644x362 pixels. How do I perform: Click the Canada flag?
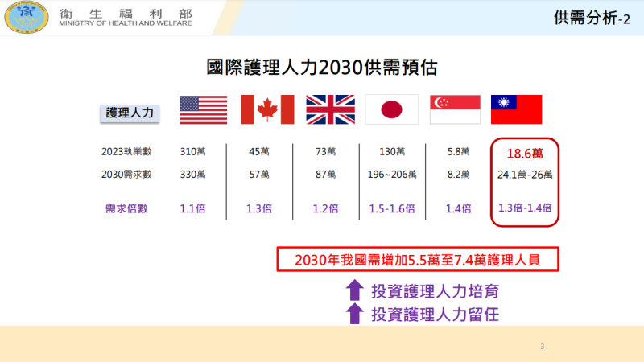pyautogui.click(x=267, y=109)
